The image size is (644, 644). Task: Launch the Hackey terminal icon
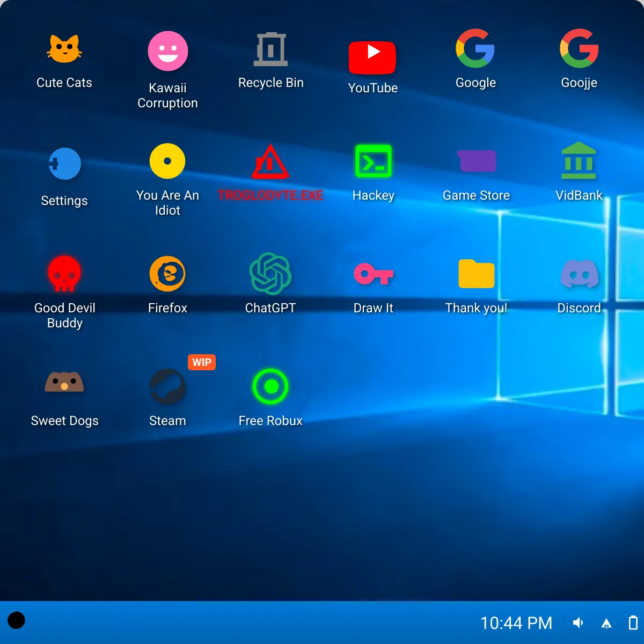point(374,161)
